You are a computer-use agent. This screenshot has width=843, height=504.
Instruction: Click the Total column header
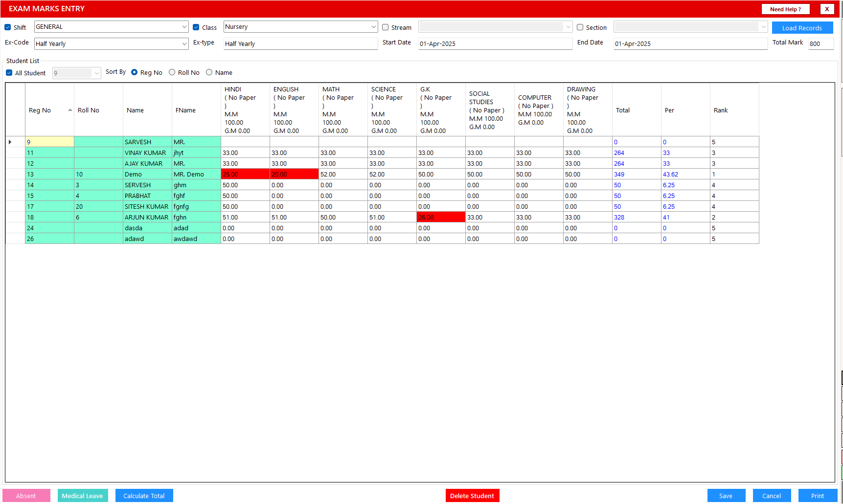(637, 110)
